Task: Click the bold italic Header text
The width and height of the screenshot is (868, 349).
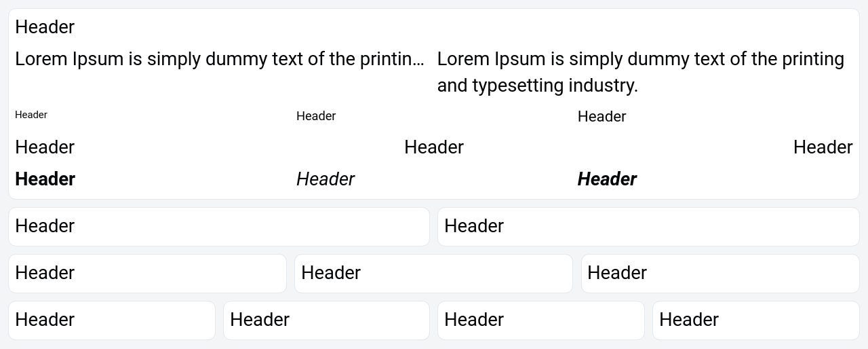Action: click(x=607, y=179)
